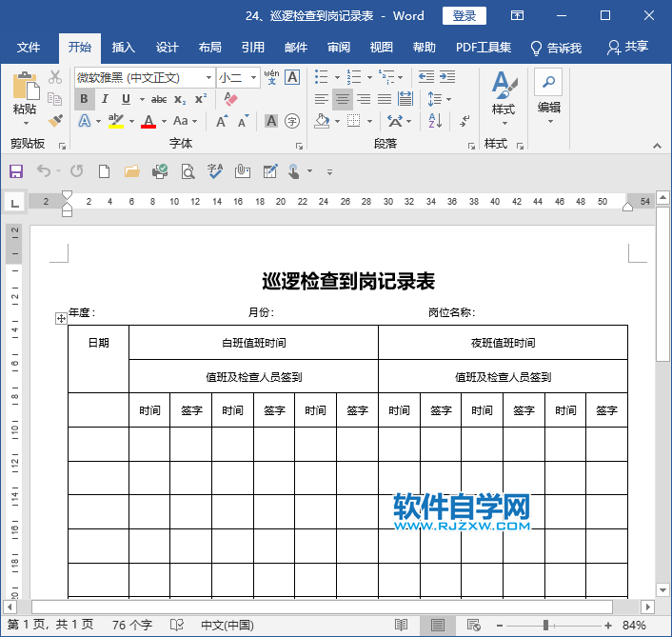Apply character shading
672x637 pixels.
click(271, 121)
